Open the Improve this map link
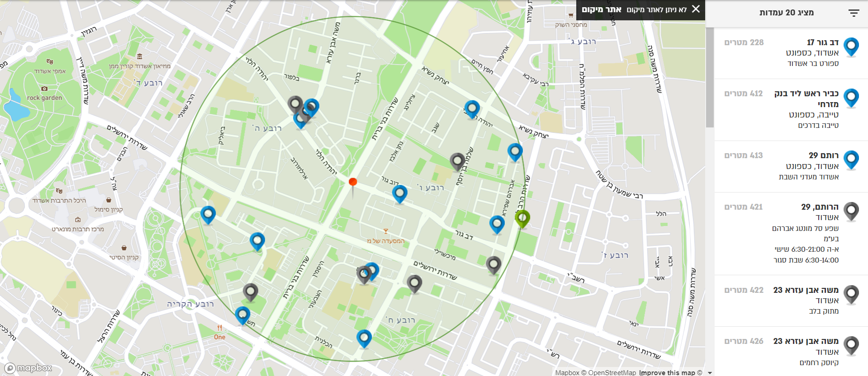 tap(667, 372)
